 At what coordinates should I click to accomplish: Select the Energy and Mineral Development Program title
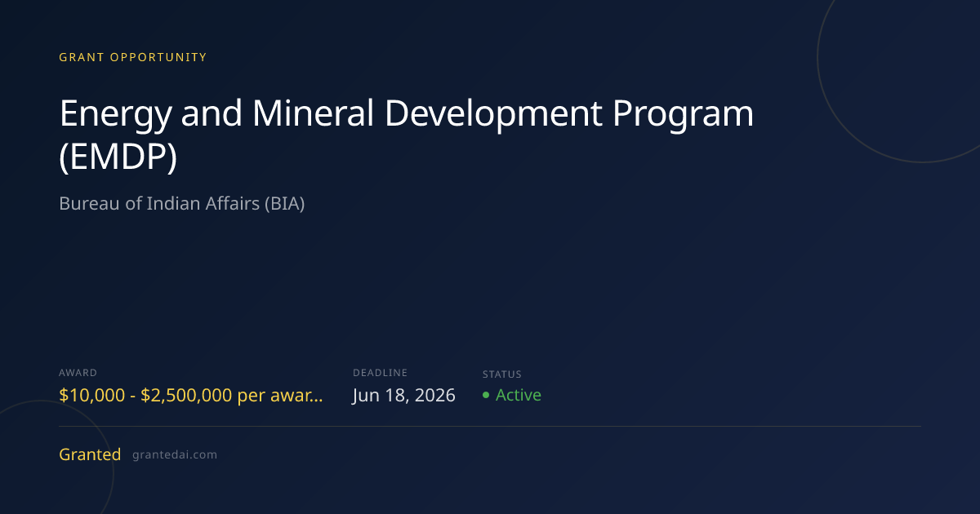(x=407, y=134)
